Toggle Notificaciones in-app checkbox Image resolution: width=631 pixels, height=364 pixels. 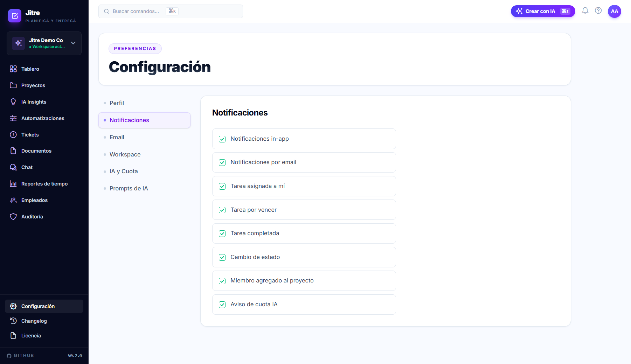(x=222, y=139)
